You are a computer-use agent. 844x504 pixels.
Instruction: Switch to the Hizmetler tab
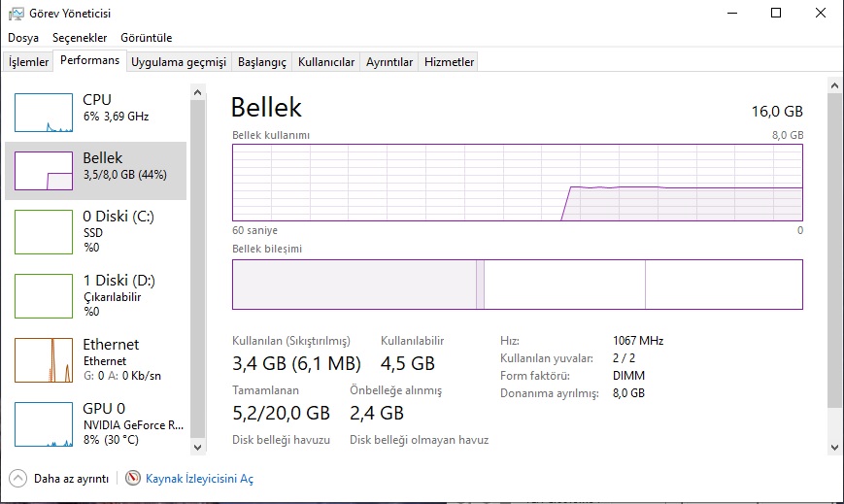(449, 62)
